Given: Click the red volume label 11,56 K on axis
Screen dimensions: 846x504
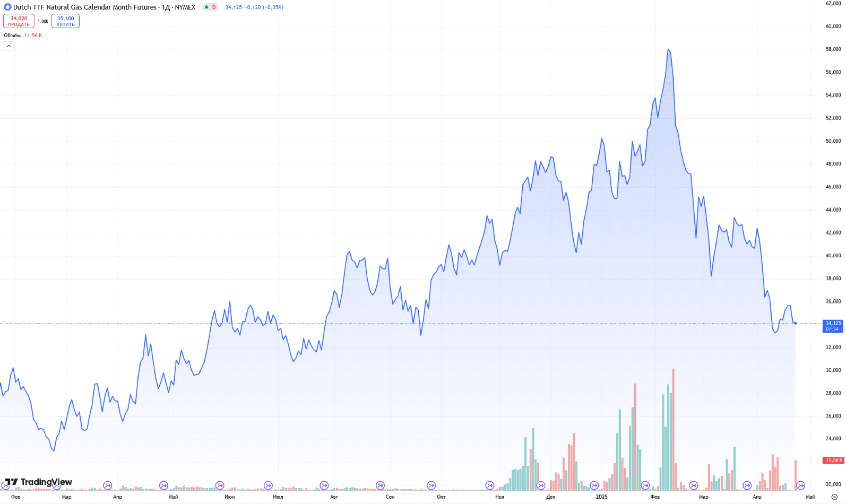Looking at the screenshot, I should click(x=833, y=460).
